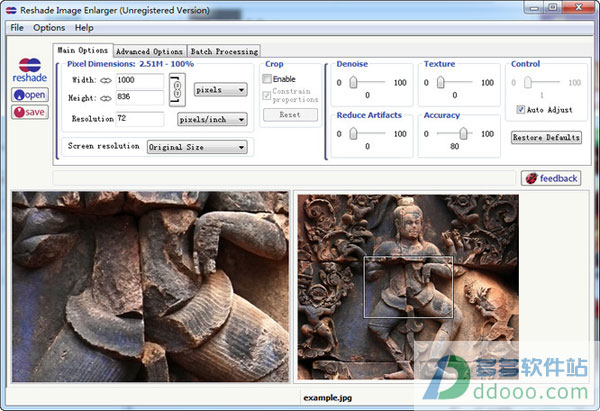This screenshot has height=411, width=600.
Task: Open the Help menu
Action: (x=84, y=28)
